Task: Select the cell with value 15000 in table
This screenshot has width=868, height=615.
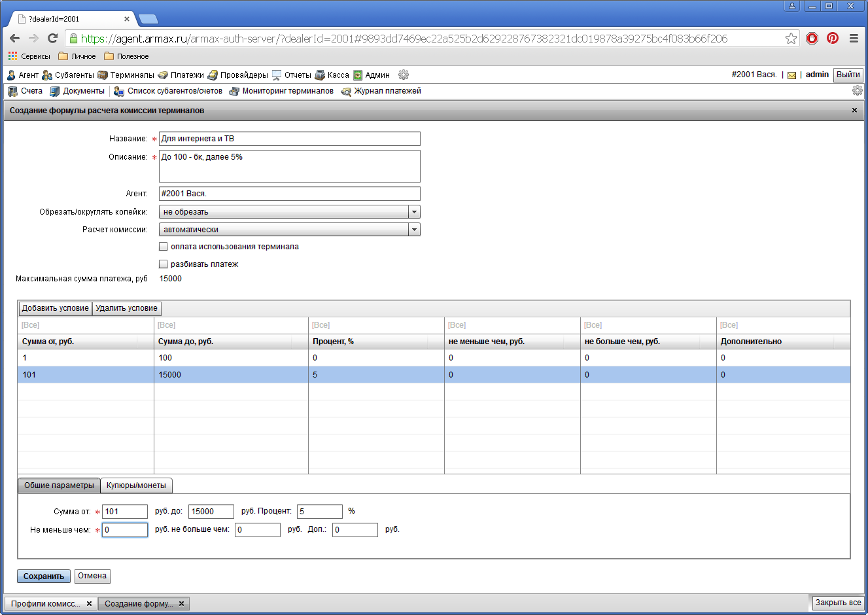Action: 231,375
